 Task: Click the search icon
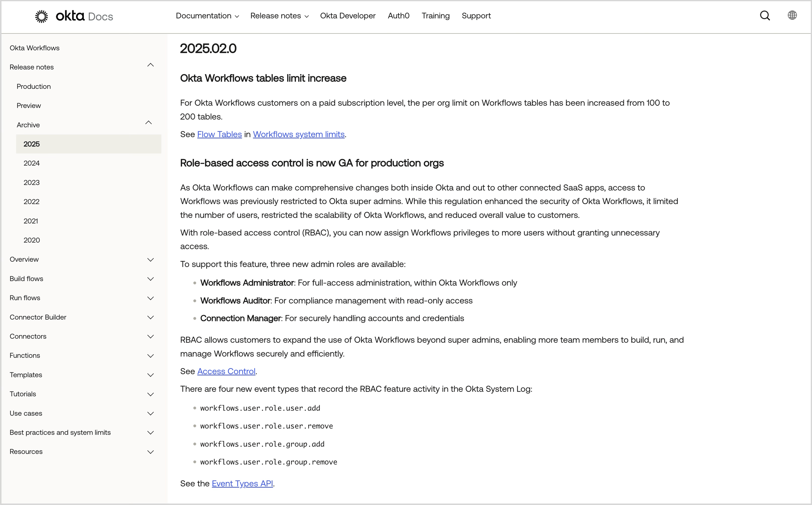pos(765,15)
